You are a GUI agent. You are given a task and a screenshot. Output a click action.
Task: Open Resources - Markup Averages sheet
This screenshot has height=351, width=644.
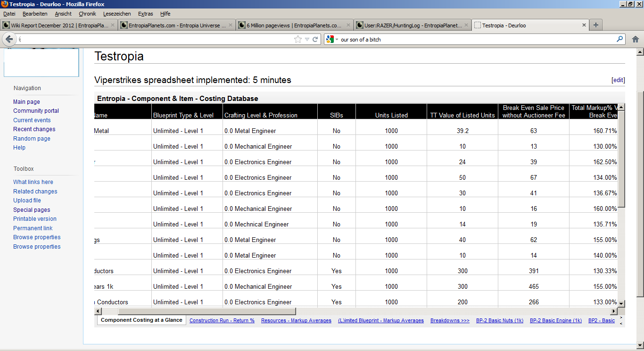296,320
